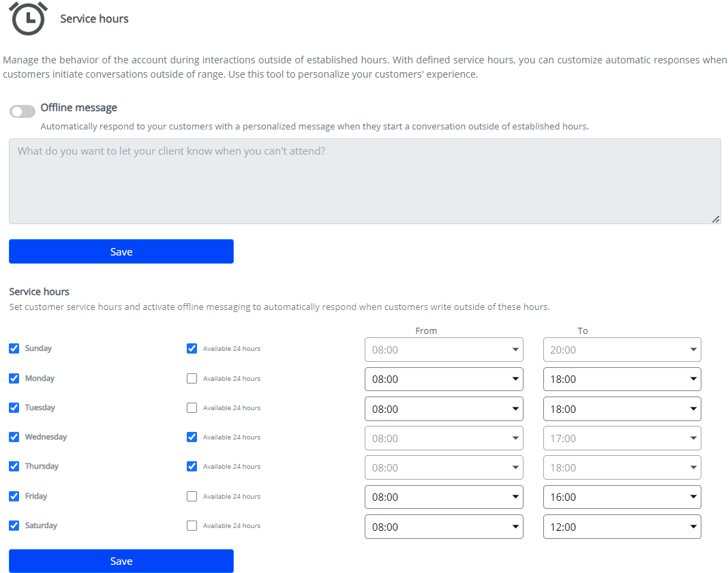Open Monday's To time dropdown

tap(622, 379)
